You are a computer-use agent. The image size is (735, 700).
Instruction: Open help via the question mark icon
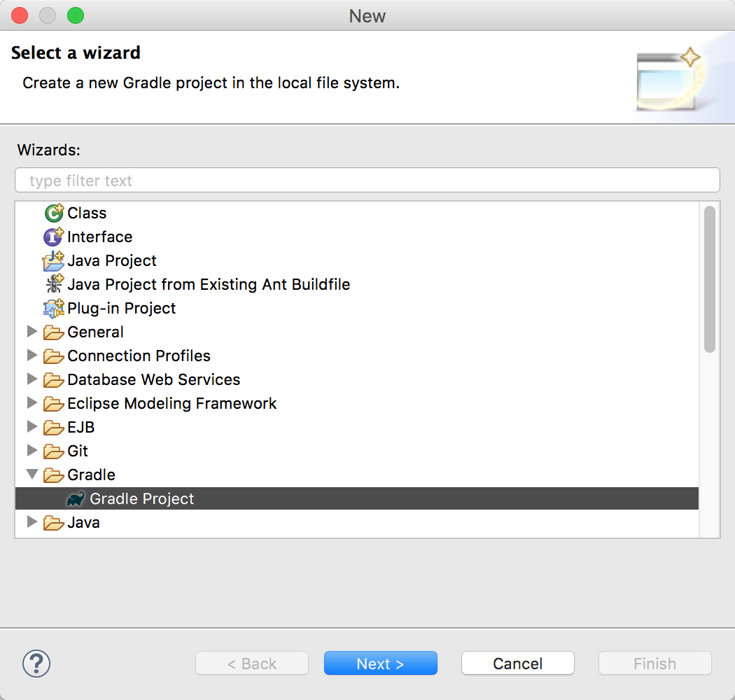(36, 663)
